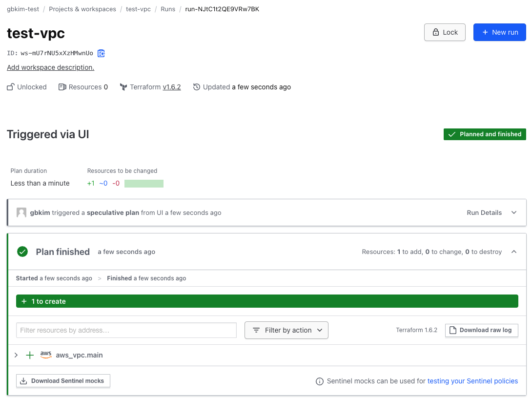Click the gbkim user avatar
This screenshot has width=532, height=400.
(21, 212)
